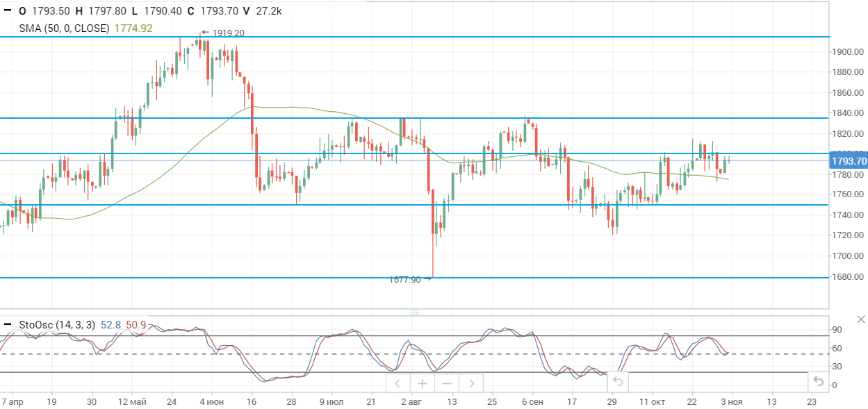Click the 1740.00 price axis label
Viewport: 868px width, 409px height.
click(849, 215)
